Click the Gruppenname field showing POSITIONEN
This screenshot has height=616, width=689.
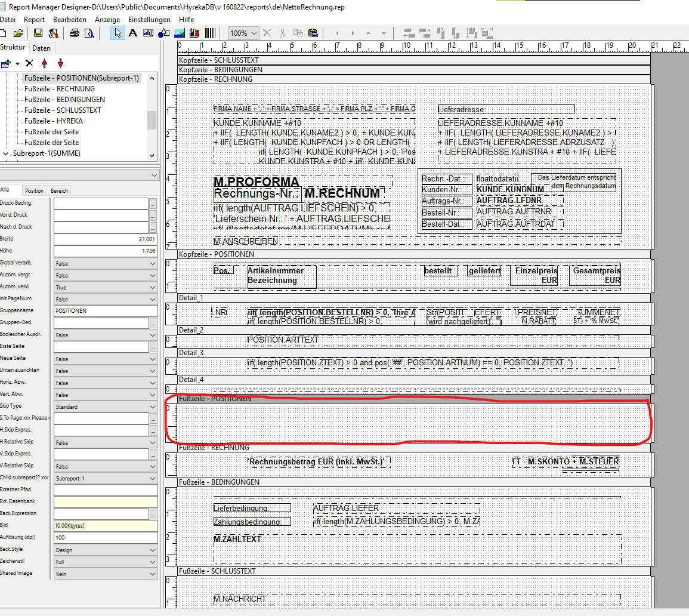tap(106, 311)
